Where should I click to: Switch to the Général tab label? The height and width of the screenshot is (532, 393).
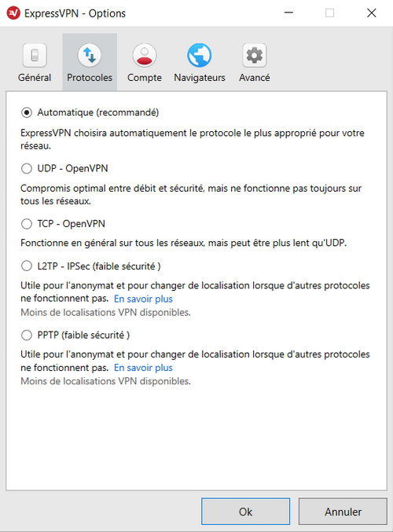click(x=35, y=78)
